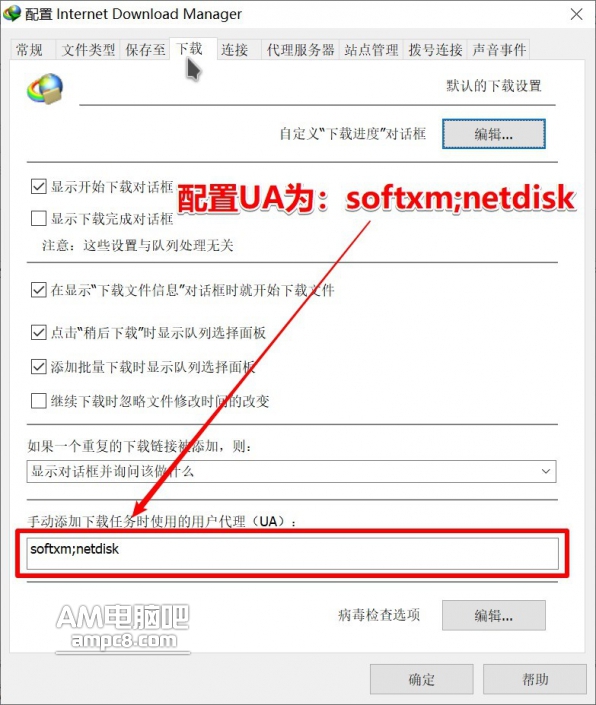Toggle 在显示下载文件信息对话框时就开始下载文件 checkbox
Screen dimensions: 596x705
pos(39,290)
